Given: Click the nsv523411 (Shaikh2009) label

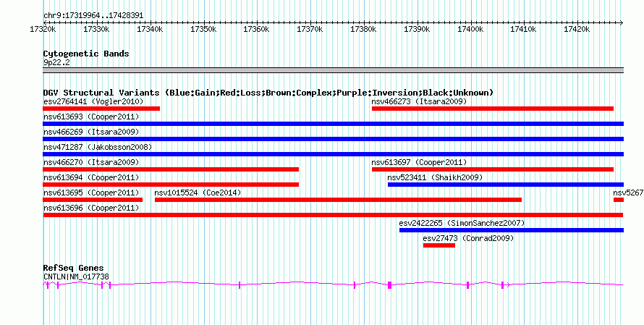Looking at the screenshot, I should 435,177.
